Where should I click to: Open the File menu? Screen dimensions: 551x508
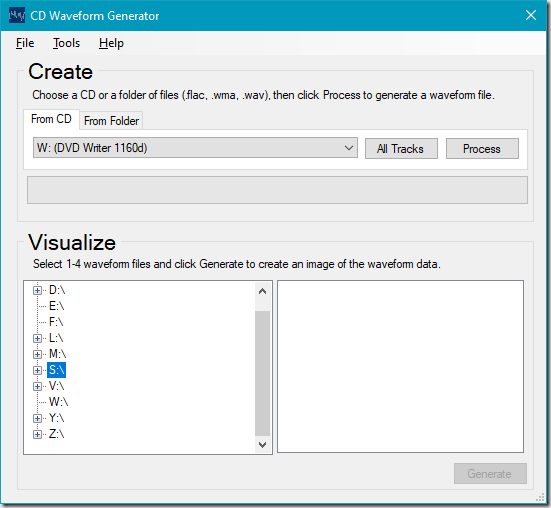[x=25, y=43]
